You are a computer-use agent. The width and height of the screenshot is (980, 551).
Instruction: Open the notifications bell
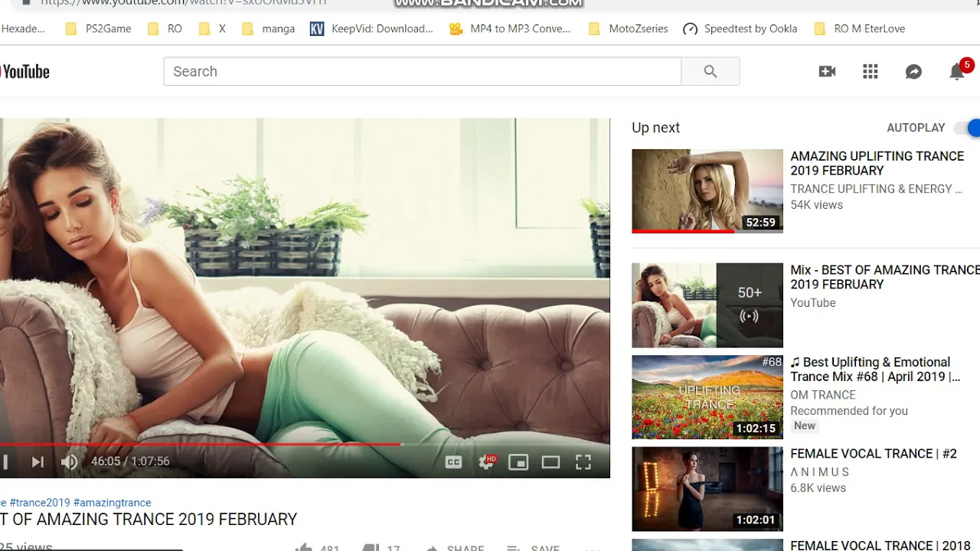(x=957, y=71)
